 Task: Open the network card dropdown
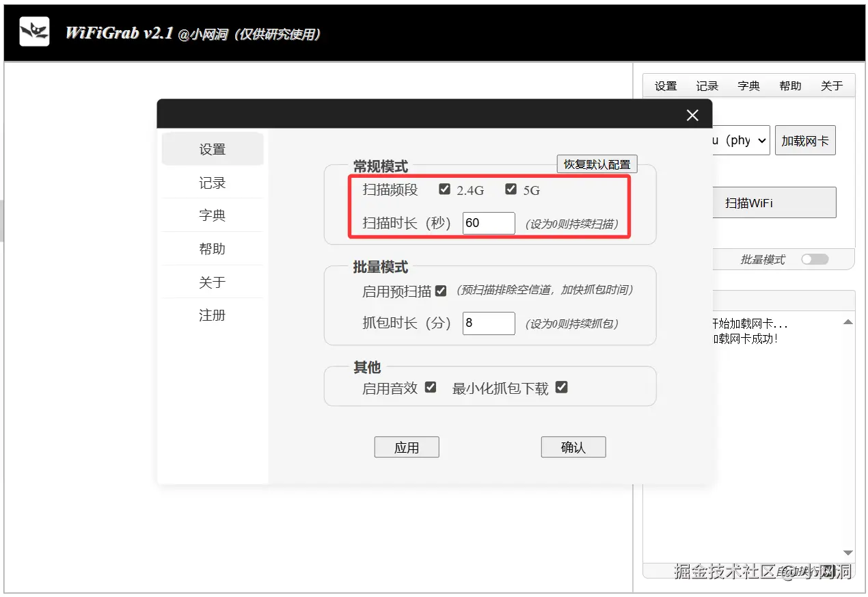pos(741,140)
